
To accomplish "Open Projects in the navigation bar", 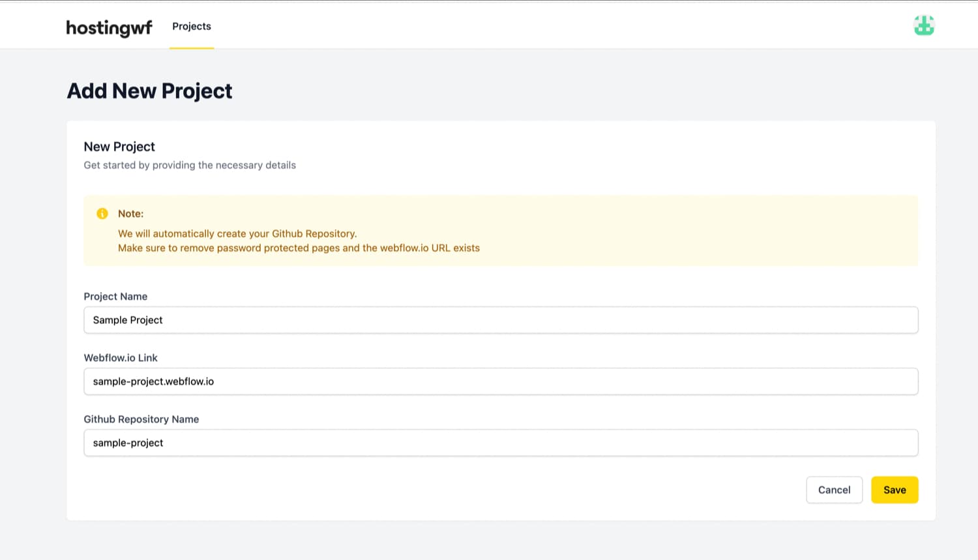I will (x=191, y=26).
